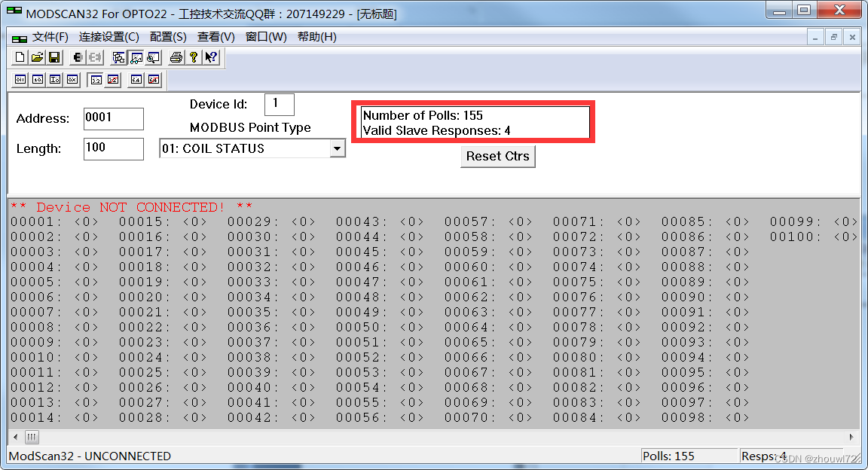Image resolution: width=868 pixels, height=470 pixels.
Task: Click coil entry 00099
Action: pyautogui.click(x=814, y=222)
